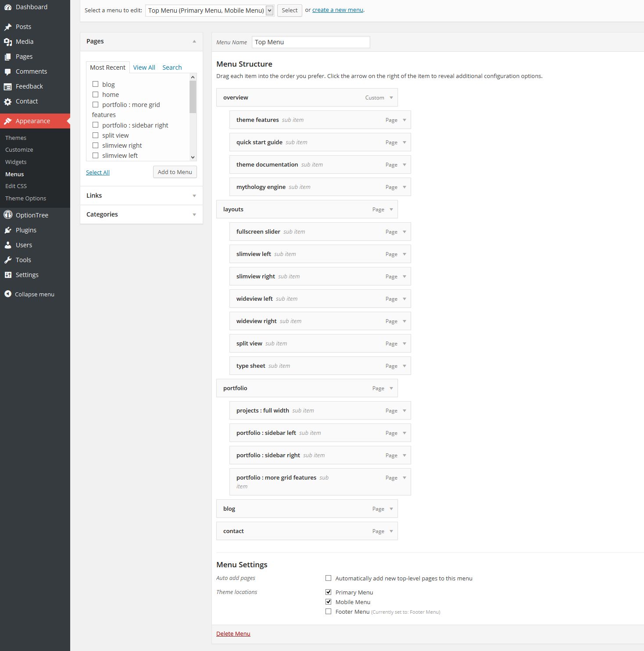Click the Posts pushpin icon

8,27
